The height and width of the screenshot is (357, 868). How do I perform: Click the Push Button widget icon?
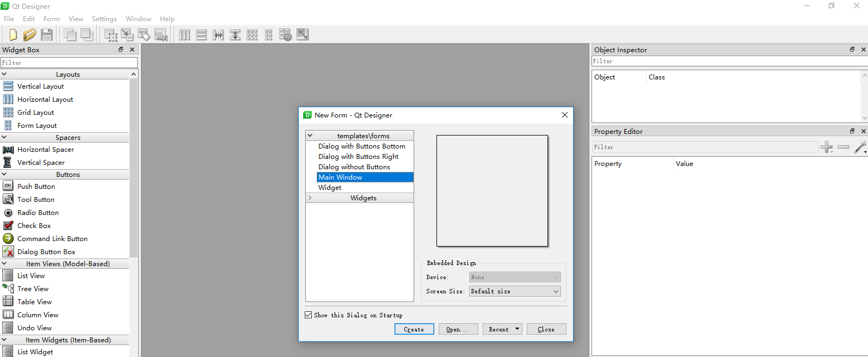point(8,186)
